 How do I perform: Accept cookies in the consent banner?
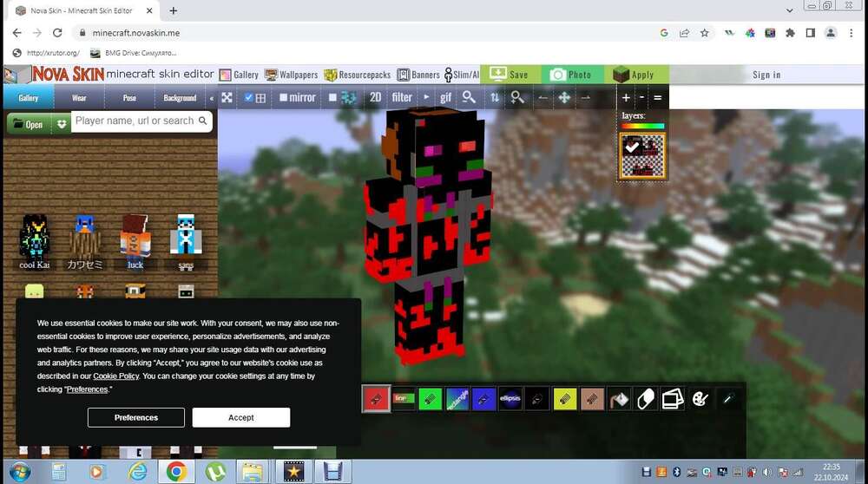pyautogui.click(x=240, y=417)
